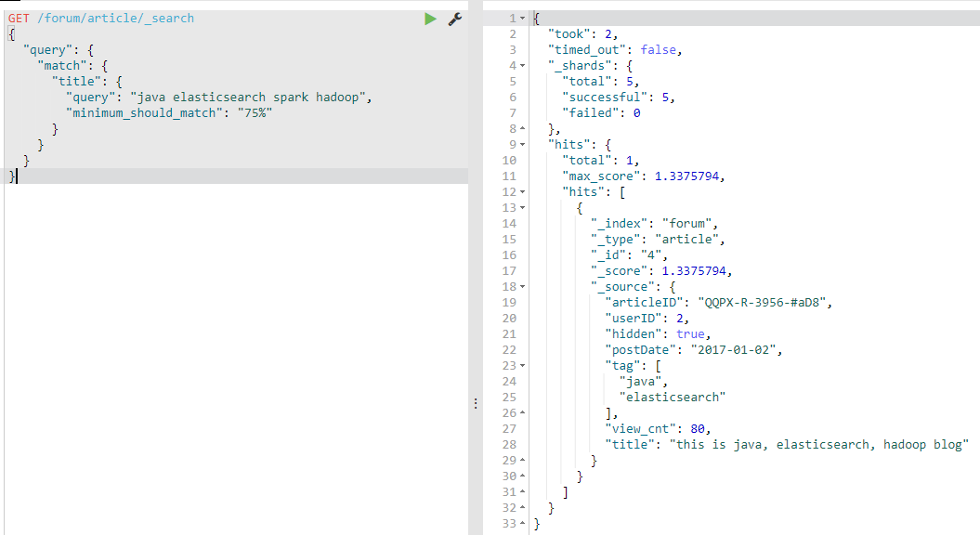Collapse the root response object on line 1
The image size is (980, 535).
coord(521,18)
